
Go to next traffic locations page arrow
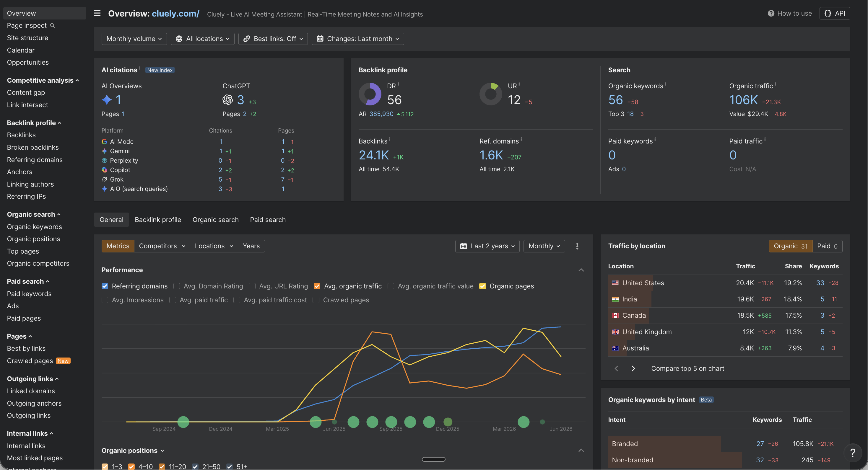click(633, 368)
